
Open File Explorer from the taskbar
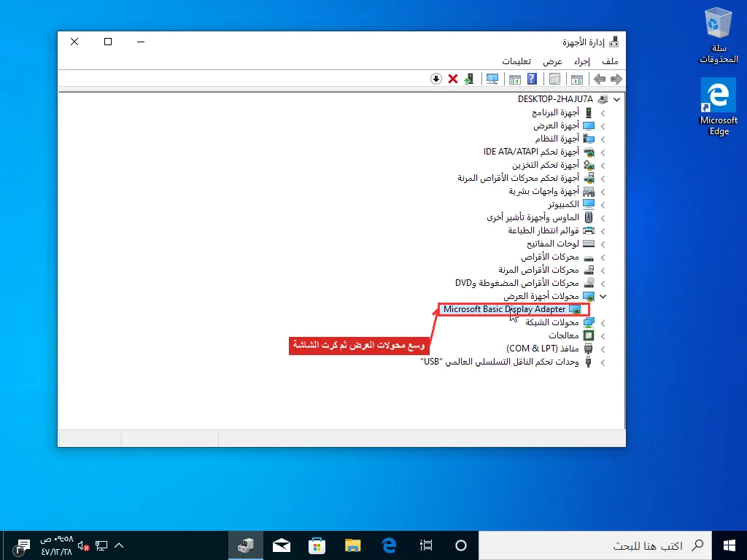pyautogui.click(x=353, y=545)
